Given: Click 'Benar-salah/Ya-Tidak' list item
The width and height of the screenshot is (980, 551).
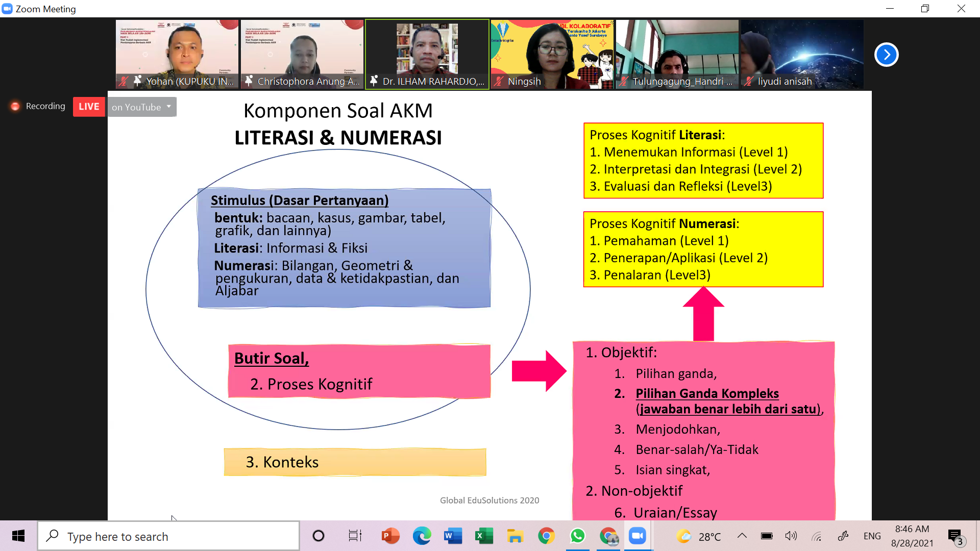Looking at the screenshot, I should pos(697,449).
